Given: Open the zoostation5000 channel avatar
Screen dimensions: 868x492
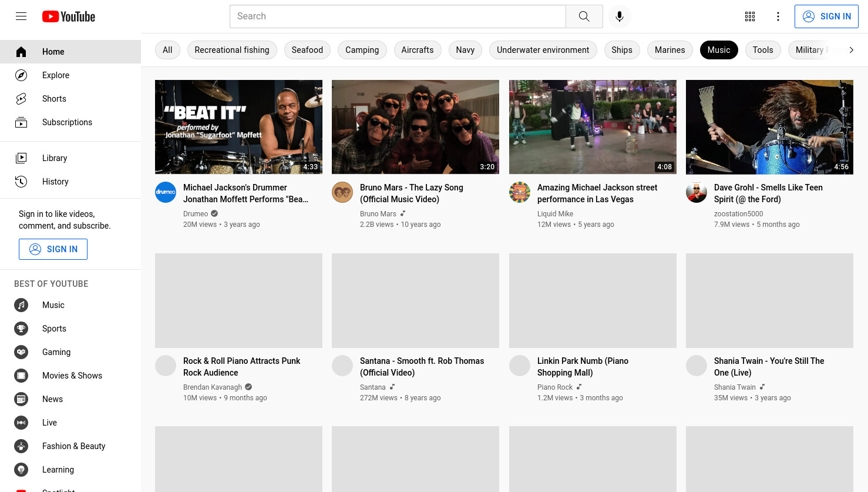Looking at the screenshot, I should coord(697,192).
